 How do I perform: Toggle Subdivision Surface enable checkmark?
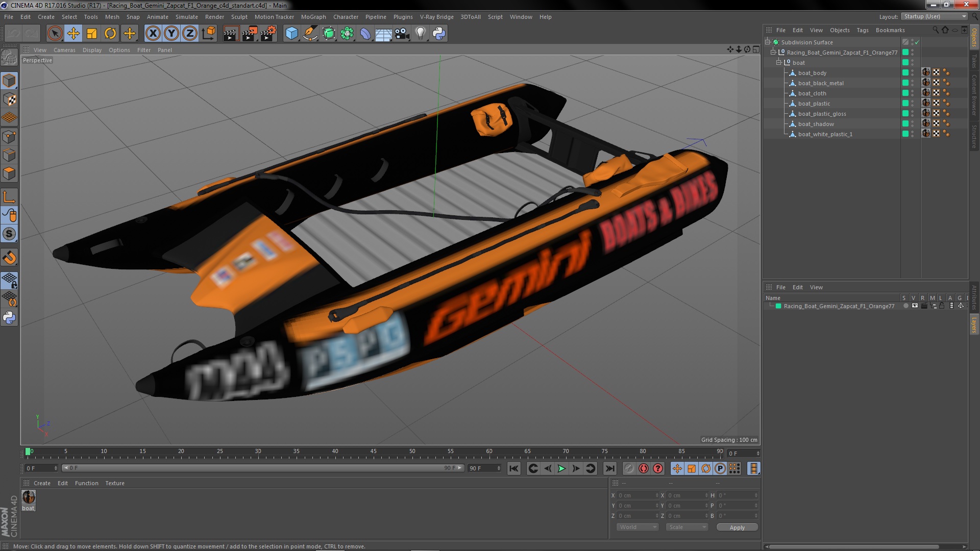point(917,42)
